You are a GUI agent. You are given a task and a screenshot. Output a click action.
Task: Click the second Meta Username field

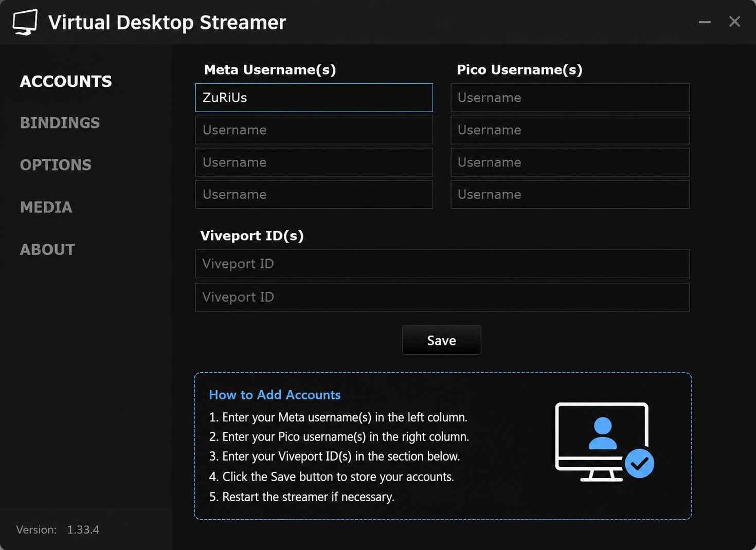tap(314, 130)
